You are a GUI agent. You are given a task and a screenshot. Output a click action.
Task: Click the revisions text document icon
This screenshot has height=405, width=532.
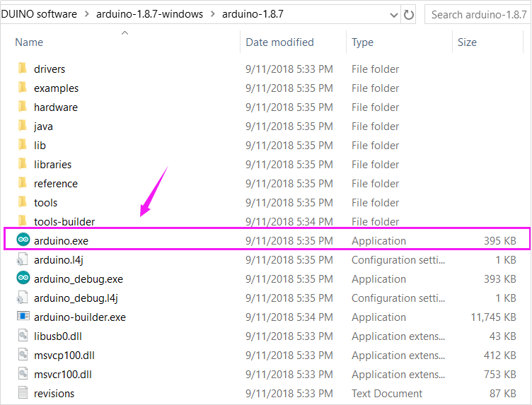pos(23,393)
